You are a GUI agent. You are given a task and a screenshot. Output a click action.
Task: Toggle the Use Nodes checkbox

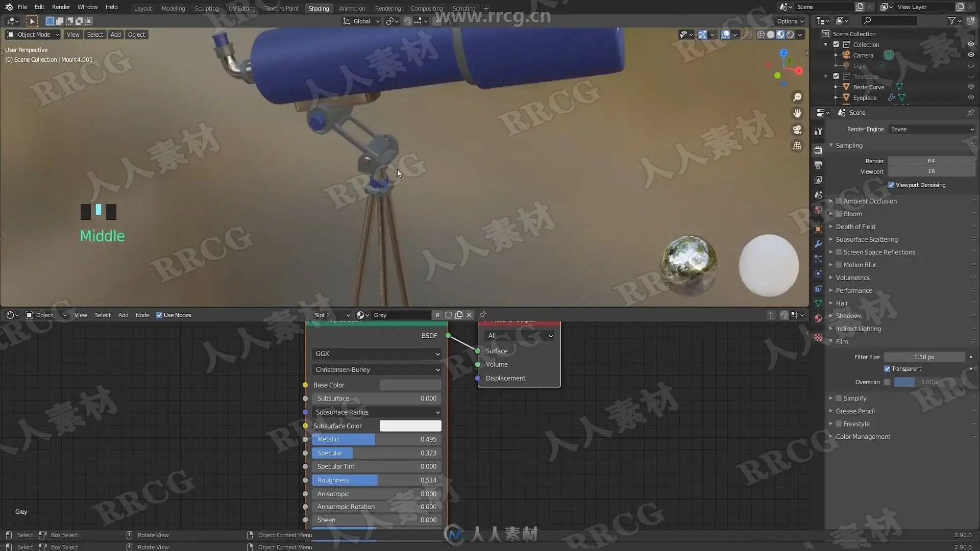point(159,315)
